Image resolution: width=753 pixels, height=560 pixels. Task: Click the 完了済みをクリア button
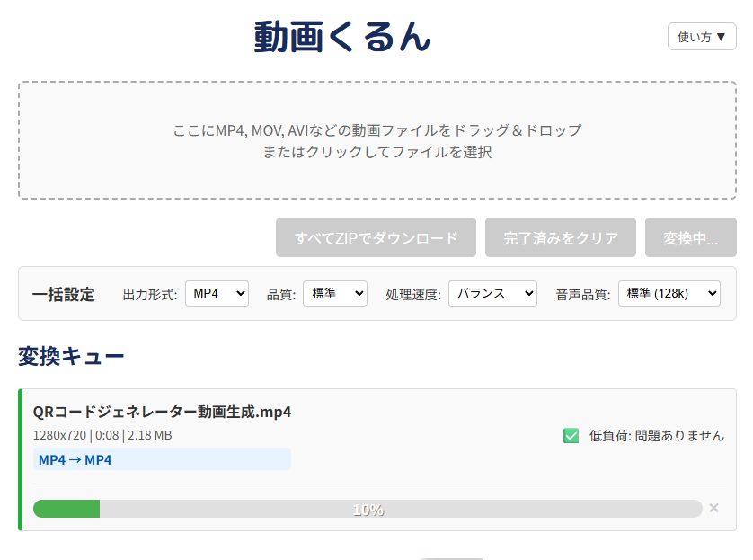point(561,237)
